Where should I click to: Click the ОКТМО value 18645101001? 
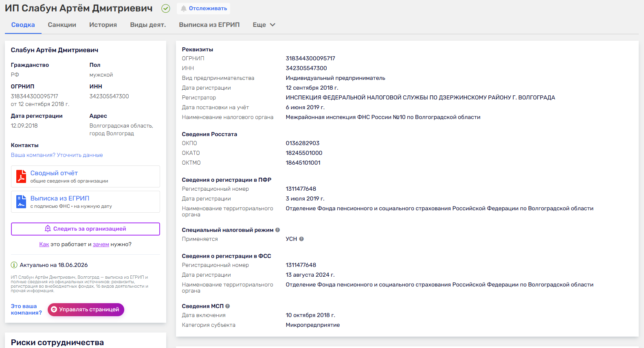pyautogui.click(x=303, y=163)
